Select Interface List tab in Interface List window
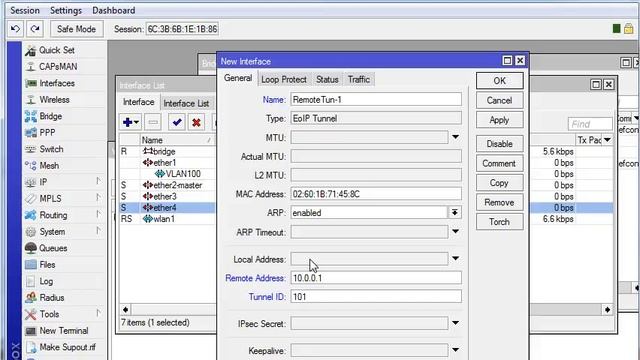 point(186,104)
